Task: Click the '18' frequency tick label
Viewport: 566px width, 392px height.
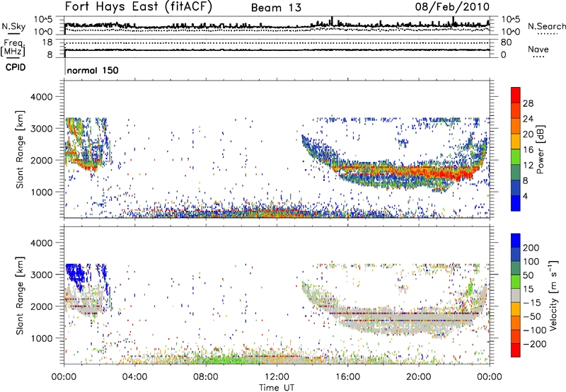Action: coord(47,42)
